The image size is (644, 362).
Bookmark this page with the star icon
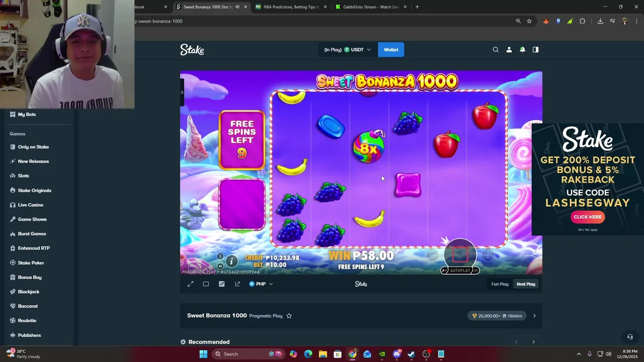529,21
